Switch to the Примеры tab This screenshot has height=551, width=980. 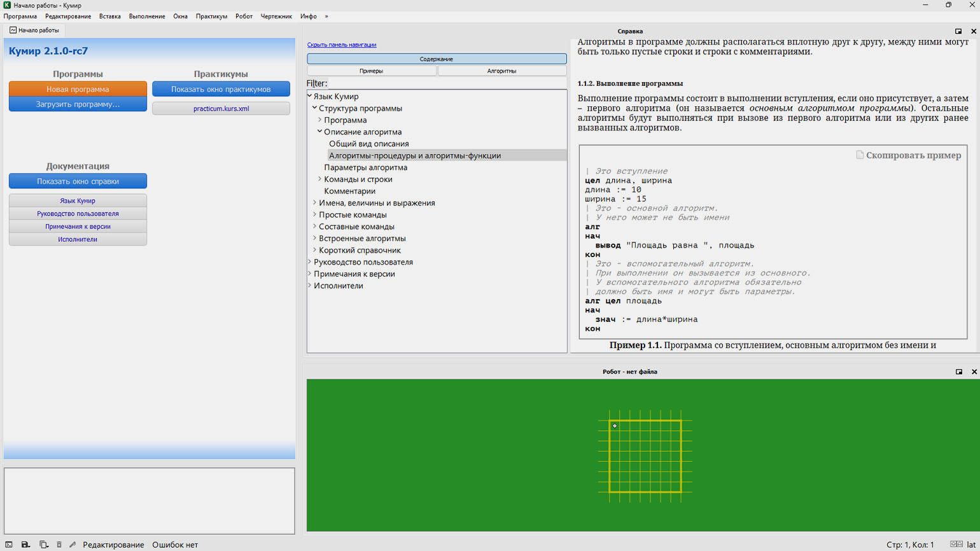372,71
